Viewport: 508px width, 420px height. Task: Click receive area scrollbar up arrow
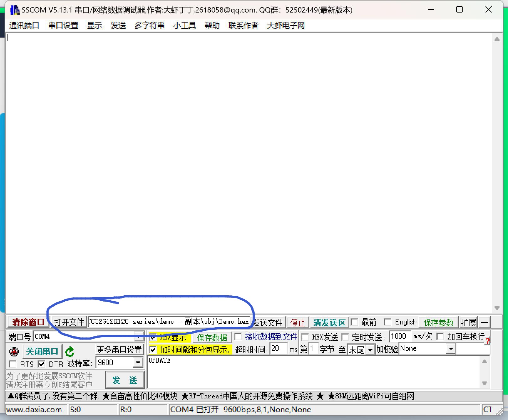(x=497, y=39)
